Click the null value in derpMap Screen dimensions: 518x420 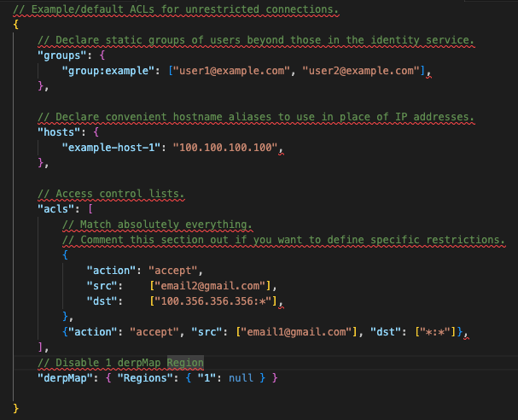point(241,378)
